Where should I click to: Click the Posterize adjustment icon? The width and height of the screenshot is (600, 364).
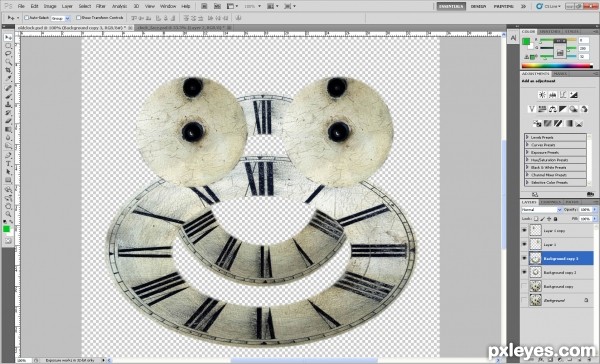(x=547, y=123)
